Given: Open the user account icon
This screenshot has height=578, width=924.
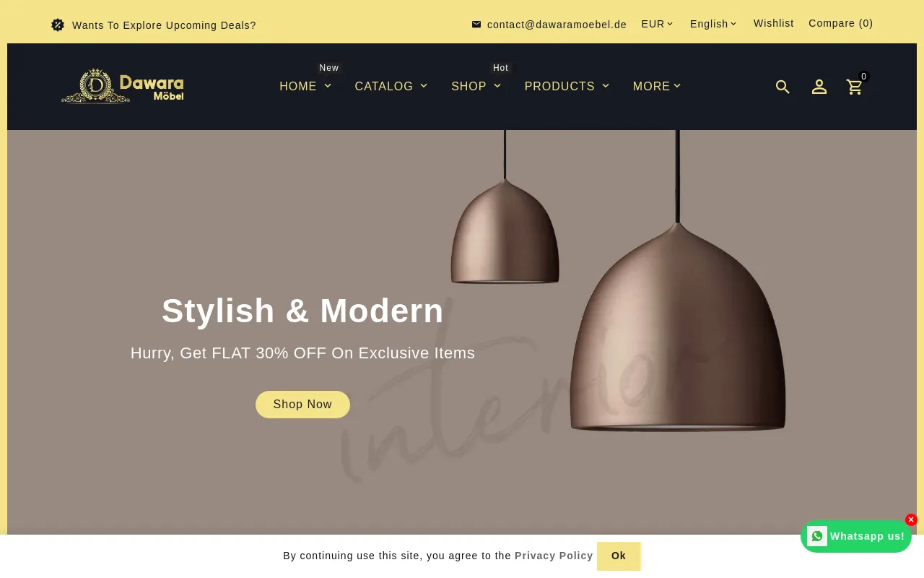Looking at the screenshot, I should [x=819, y=87].
